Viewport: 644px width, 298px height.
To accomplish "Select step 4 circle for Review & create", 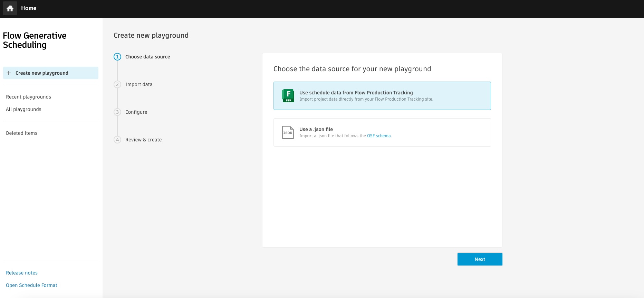I will pyautogui.click(x=117, y=140).
